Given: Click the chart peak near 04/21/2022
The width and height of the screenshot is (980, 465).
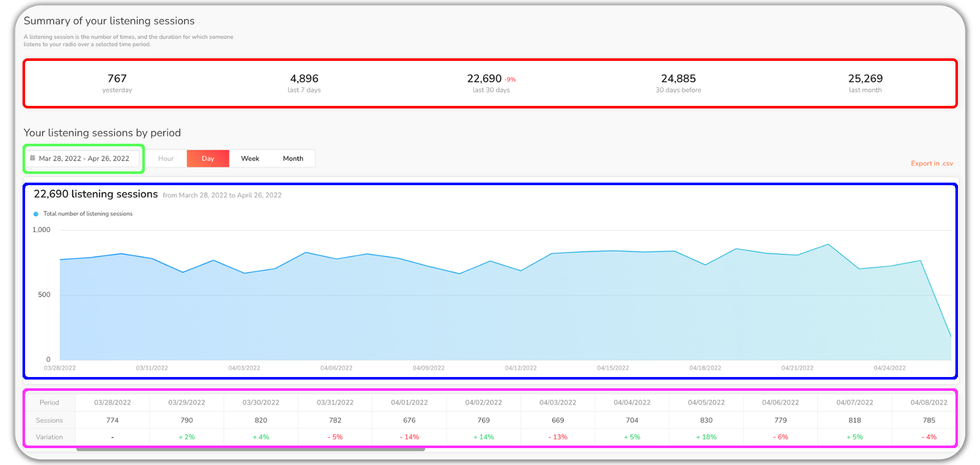Looking at the screenshot, I should coord(828,245).
